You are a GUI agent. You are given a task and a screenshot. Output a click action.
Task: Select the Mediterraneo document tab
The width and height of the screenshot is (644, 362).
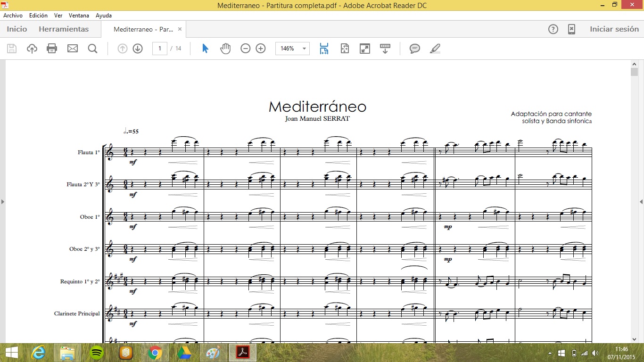pyautogui.click(x=143, y=29)
